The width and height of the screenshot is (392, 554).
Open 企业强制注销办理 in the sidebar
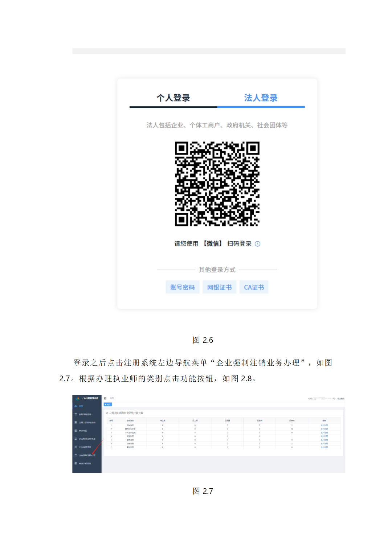87,455
